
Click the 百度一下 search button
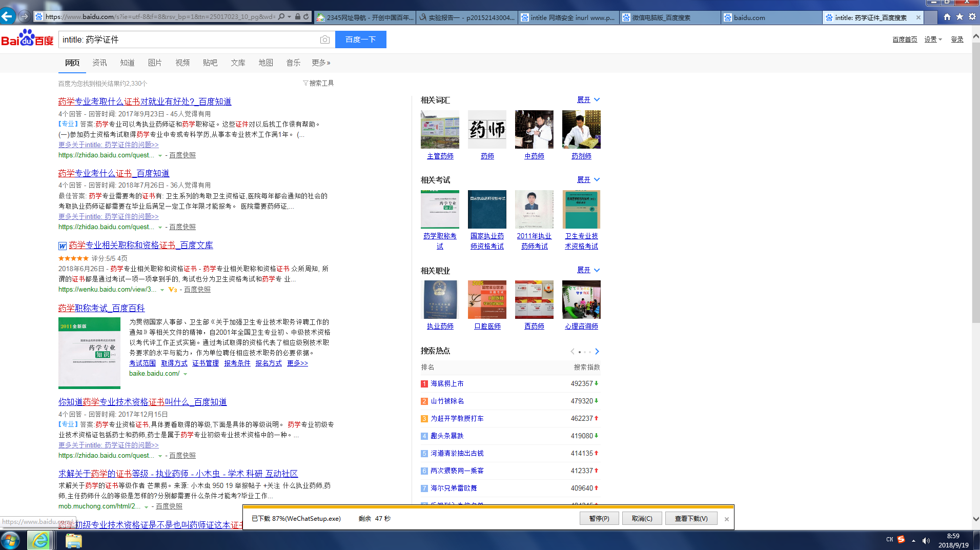361,39
